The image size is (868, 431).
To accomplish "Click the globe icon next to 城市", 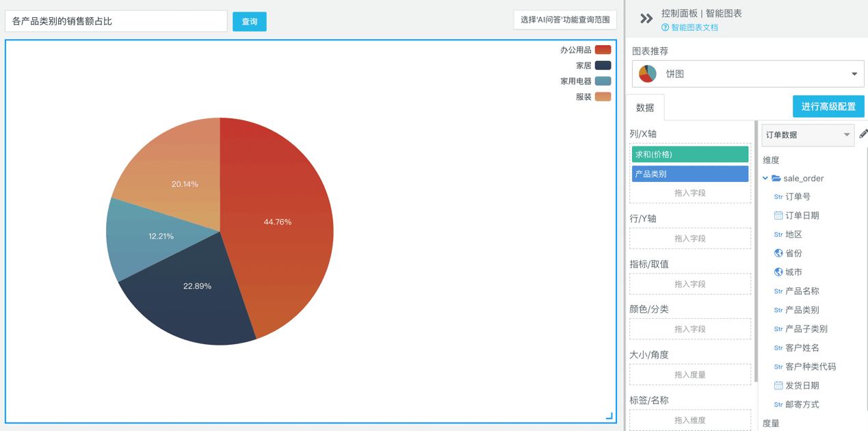I will tap(778, 272).
